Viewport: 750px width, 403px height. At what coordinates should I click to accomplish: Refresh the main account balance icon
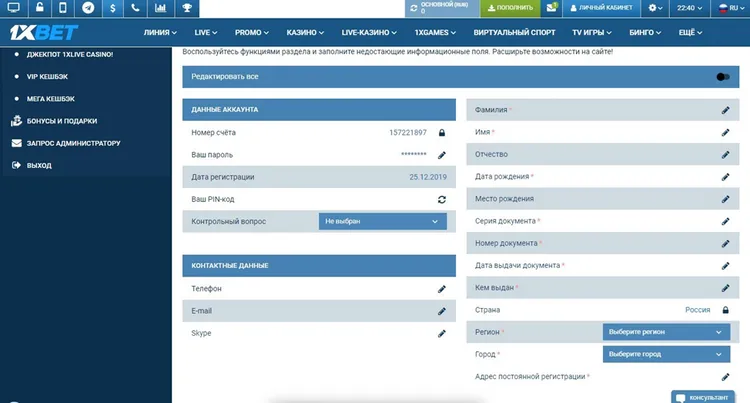click(414, 8)
